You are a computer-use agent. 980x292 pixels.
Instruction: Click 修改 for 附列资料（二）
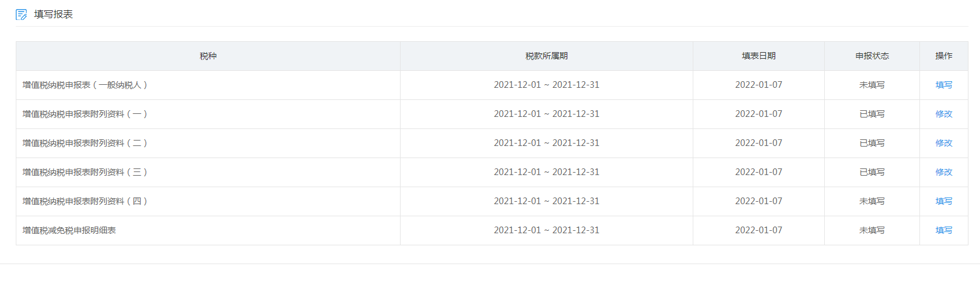pyautogui.click(x=944, y=143)
